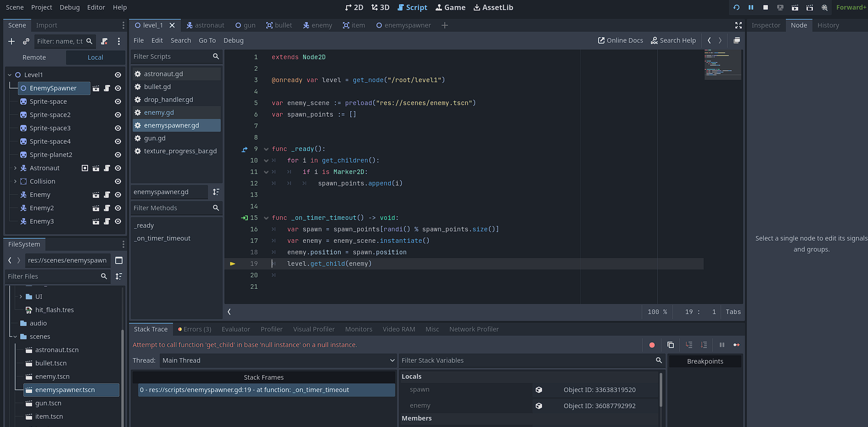The width and height of the screenshot is (868, 427).
Task: Switch scene tree to Remote view
Action: 34,57
